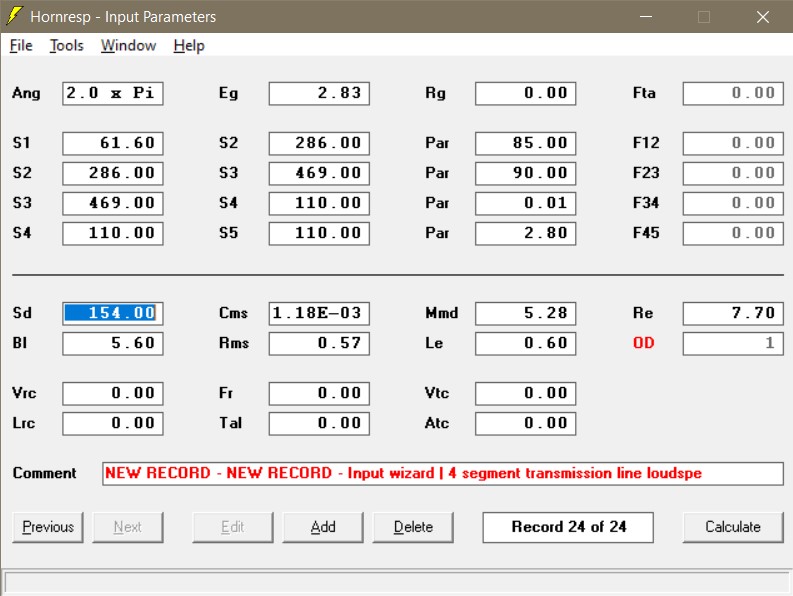Click the Sd label
Screen dimensions: 793x596
click(22, 313)
